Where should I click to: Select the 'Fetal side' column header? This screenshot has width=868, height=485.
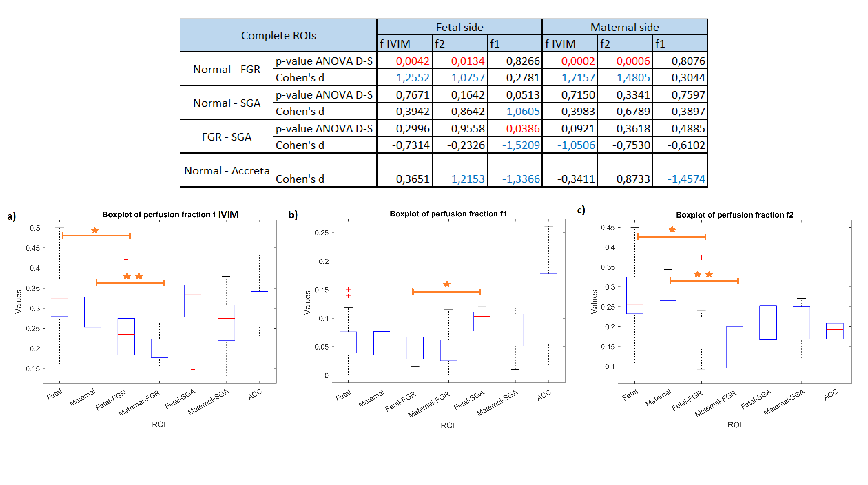459,27
